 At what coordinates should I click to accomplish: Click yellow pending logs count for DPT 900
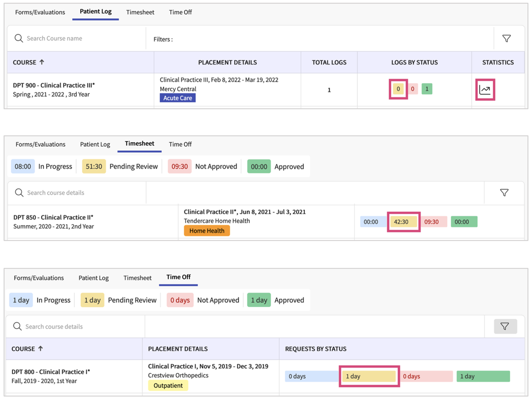click(398, 89)
